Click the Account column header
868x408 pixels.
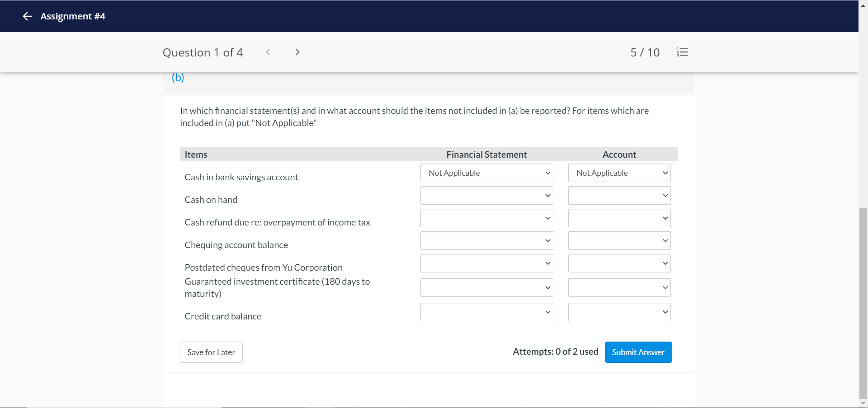click(x=619, y=155)
